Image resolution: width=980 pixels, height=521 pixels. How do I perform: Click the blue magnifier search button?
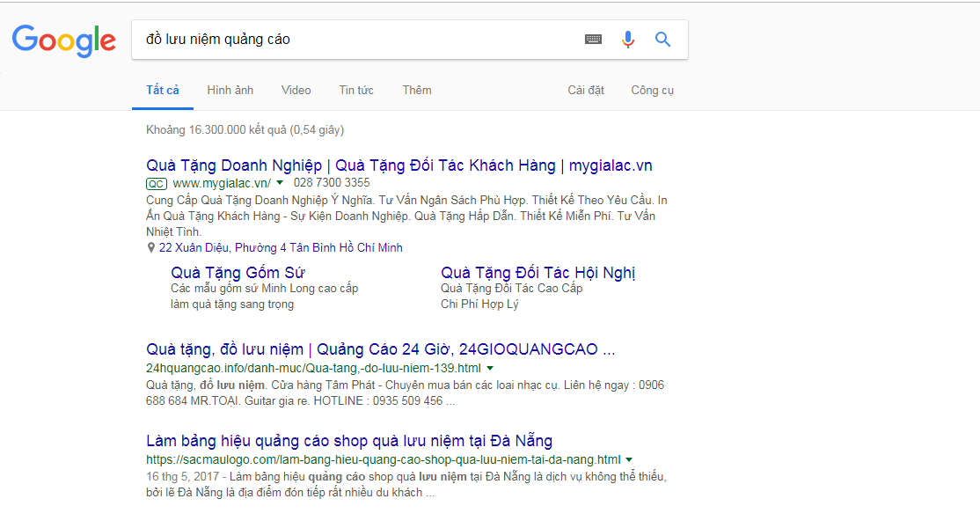click(x=662, y=40)
